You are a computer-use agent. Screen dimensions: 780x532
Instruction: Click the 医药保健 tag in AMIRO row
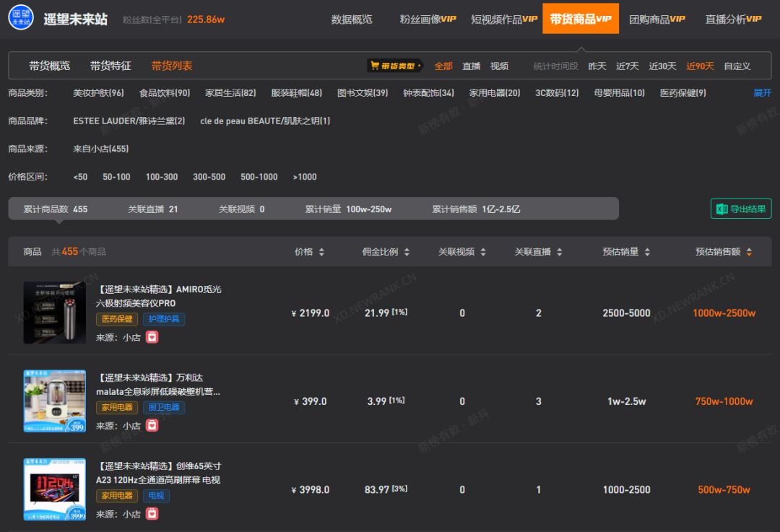click(117, 319)
